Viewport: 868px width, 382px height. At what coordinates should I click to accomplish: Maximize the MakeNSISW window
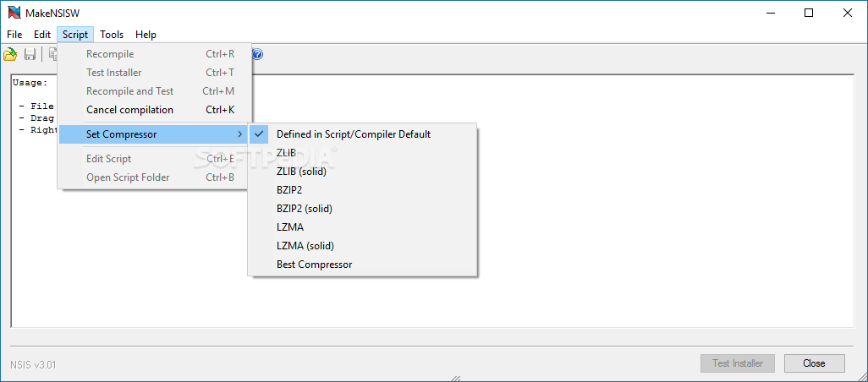809,13
